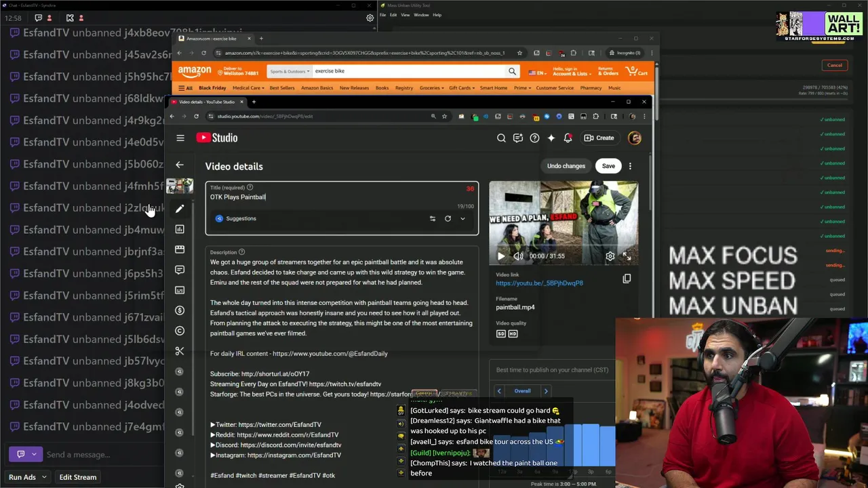Image resolution: width=868 pixels, height=488 pixels.
Task: Open the Edit menu in Mass Unban Utility
Action: click(393, 15)
